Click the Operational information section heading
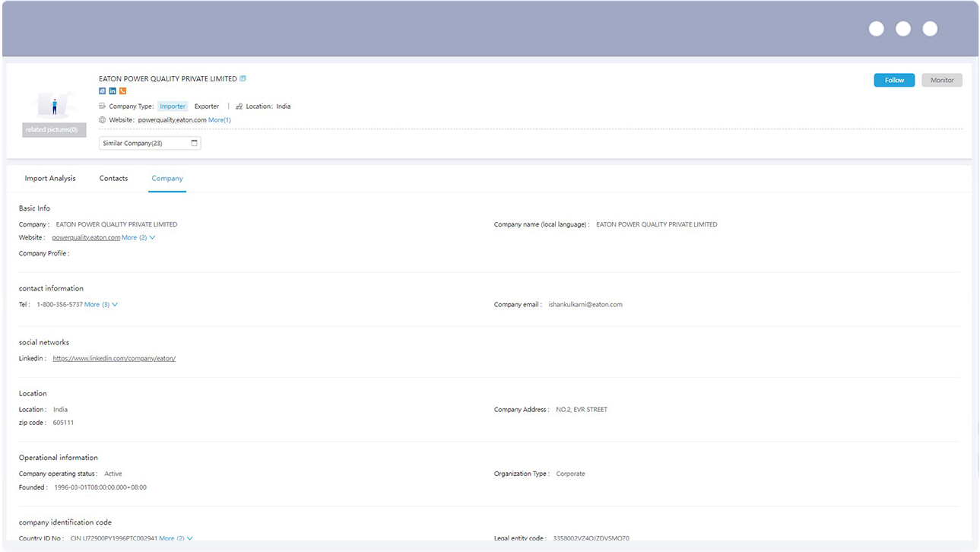Viewport: 980px width, 552px height. (59, 458)
